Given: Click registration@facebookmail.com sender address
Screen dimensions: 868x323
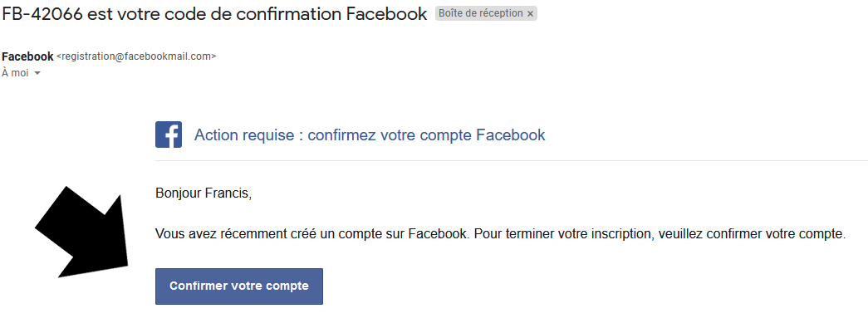Looking at the screenshot, I should (x=136, y=56).
